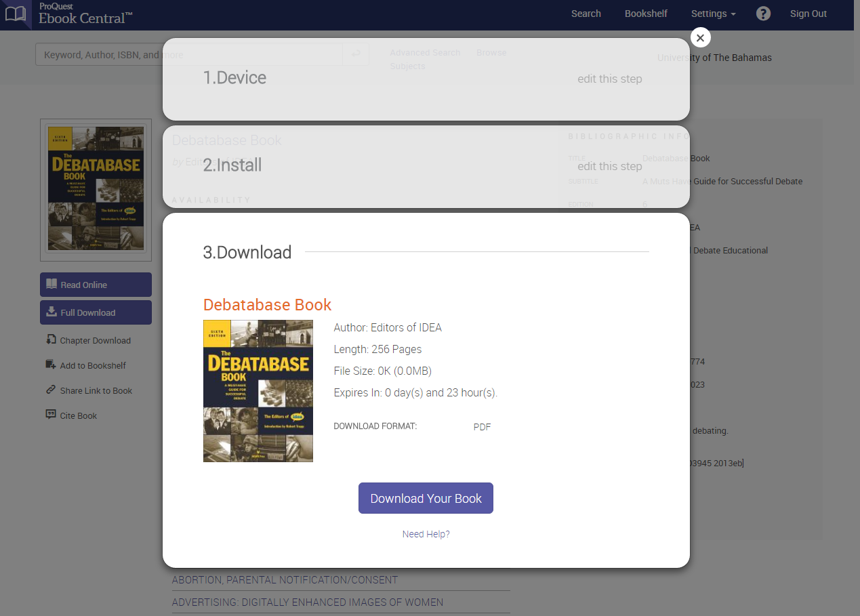This screenshot has width=860, height=616.
Task: Sign Out of Ebook Central
Action: pos(808,14)
